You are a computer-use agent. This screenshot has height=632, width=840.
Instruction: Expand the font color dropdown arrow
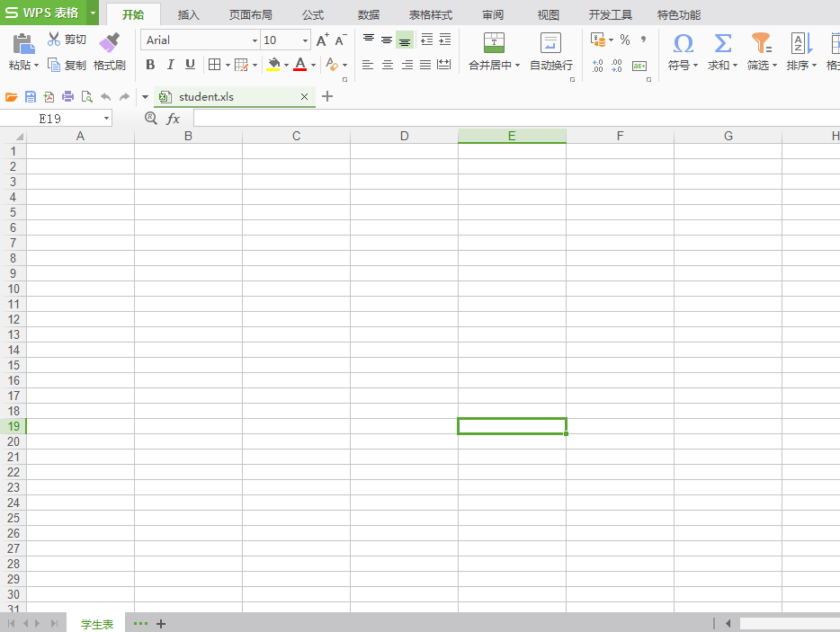click(313, 66)
